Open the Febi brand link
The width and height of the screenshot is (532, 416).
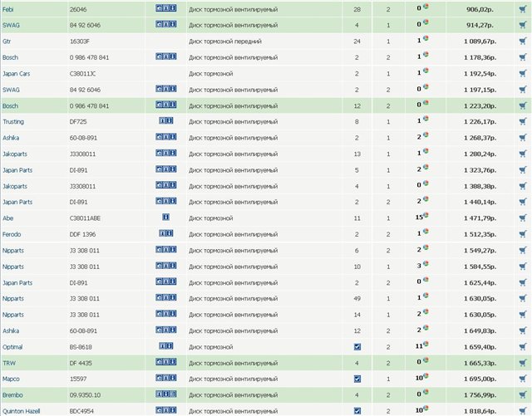click(7, 9)
